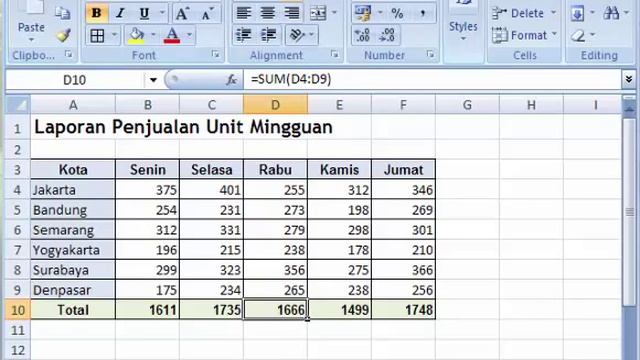
Task: Align text left
Action: (244, 13)
